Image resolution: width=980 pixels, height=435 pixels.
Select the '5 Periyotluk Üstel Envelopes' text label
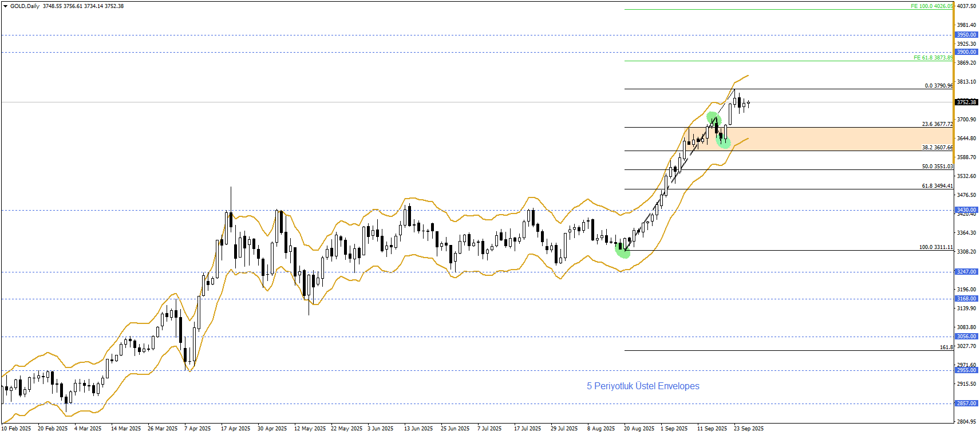pyautogui.click(x=643, y=386)
